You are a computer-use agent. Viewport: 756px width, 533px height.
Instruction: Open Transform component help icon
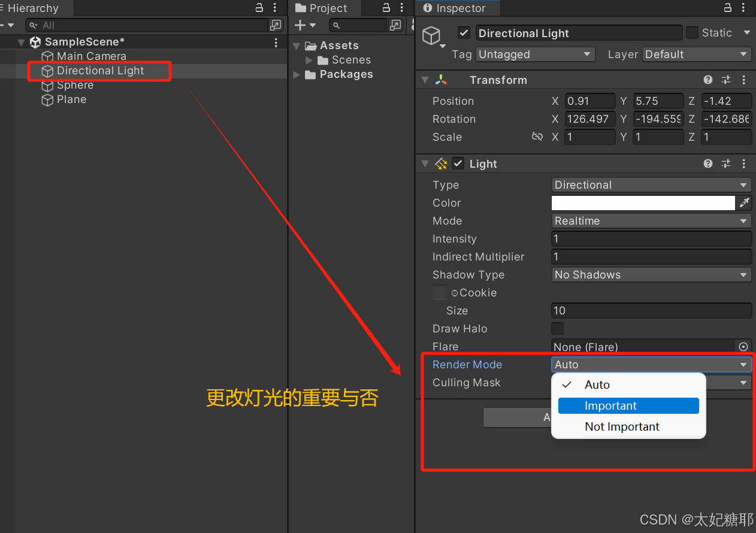[708, 80]
